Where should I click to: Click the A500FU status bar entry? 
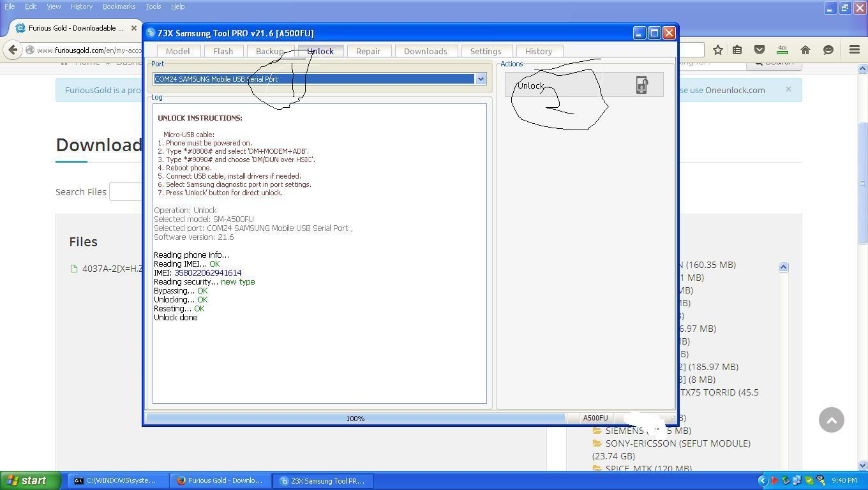[x=595, y=419]
